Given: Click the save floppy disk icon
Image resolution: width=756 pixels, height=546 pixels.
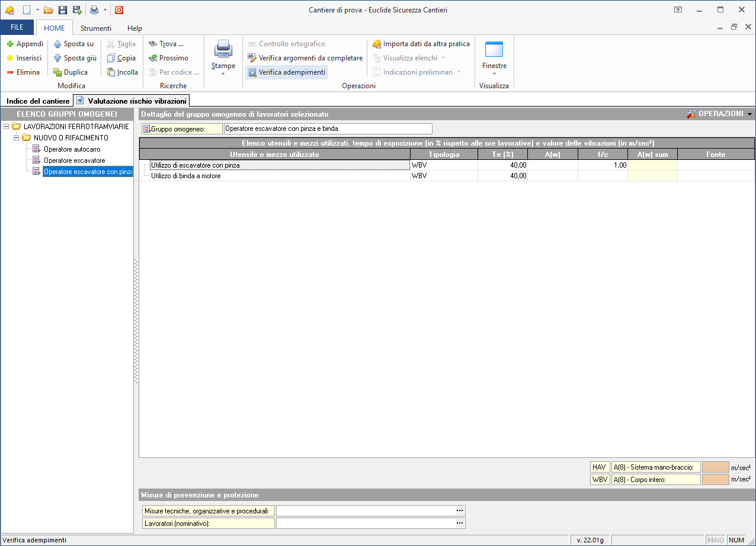Looking at the screenshot, I should click(x=63, y=10).
